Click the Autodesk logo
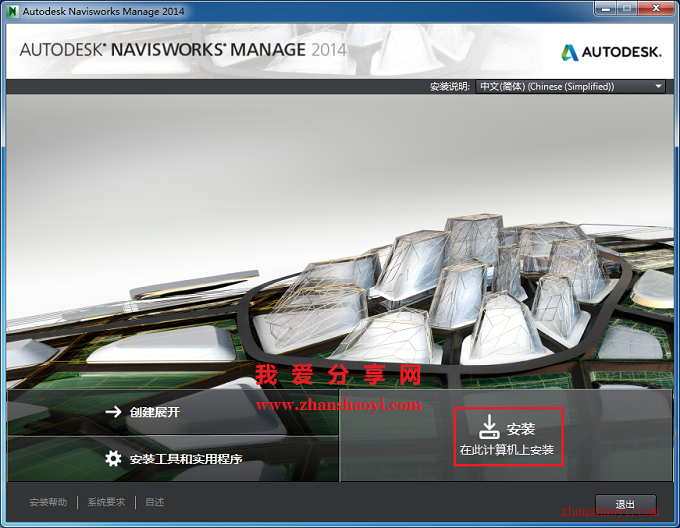680x528 pixels. click(x=611, y=52)
